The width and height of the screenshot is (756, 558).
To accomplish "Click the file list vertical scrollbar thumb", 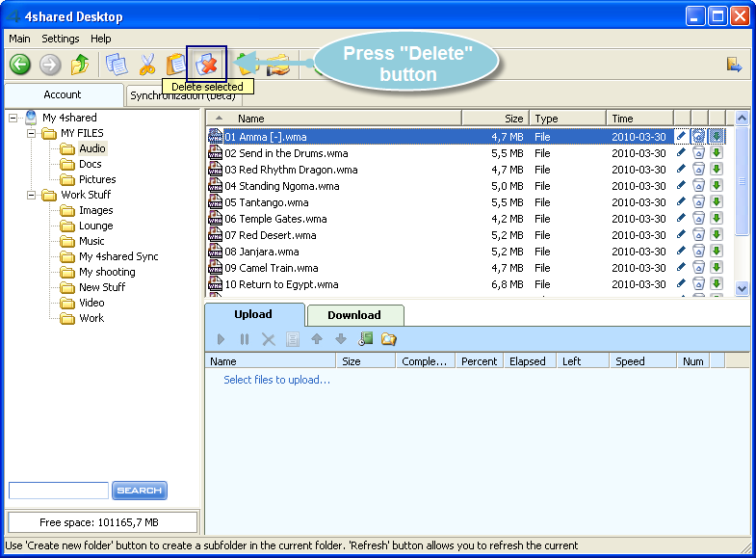I will [742, 181].
